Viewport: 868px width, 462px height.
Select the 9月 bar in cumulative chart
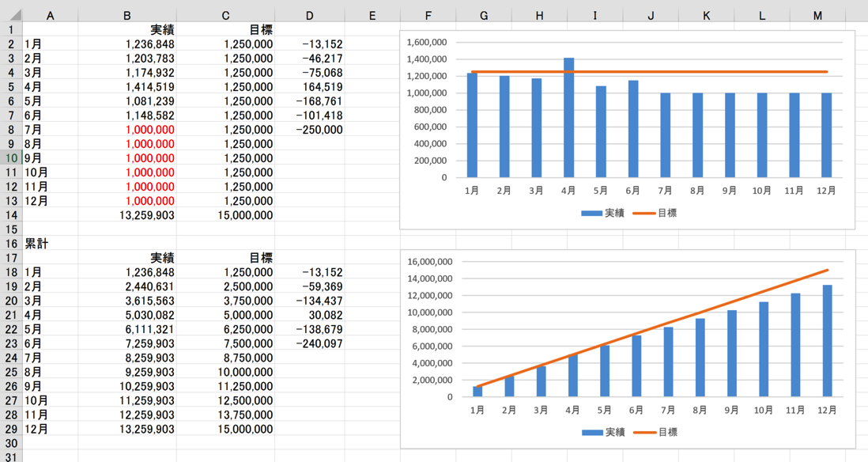(x=732, y=354)
